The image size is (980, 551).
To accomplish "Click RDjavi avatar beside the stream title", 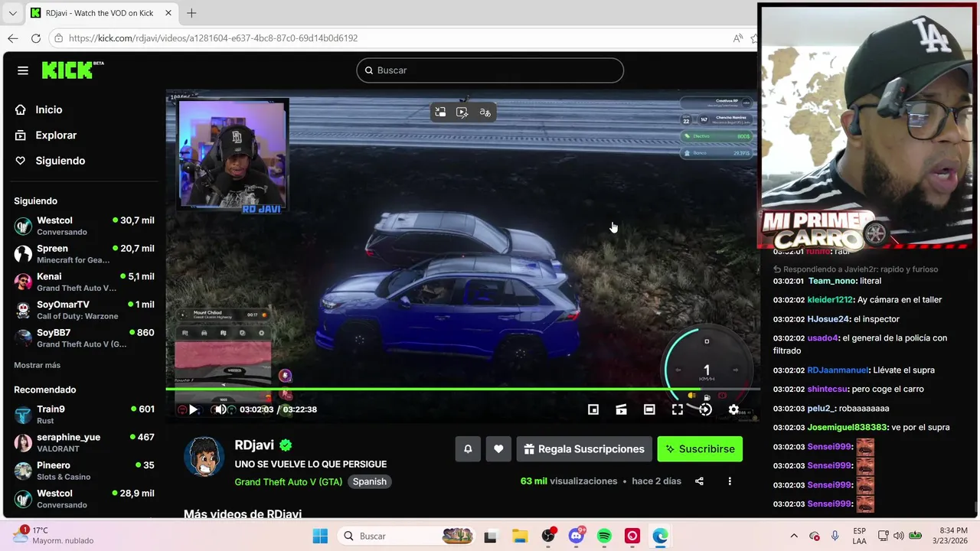I will click(x=204, y=457).
